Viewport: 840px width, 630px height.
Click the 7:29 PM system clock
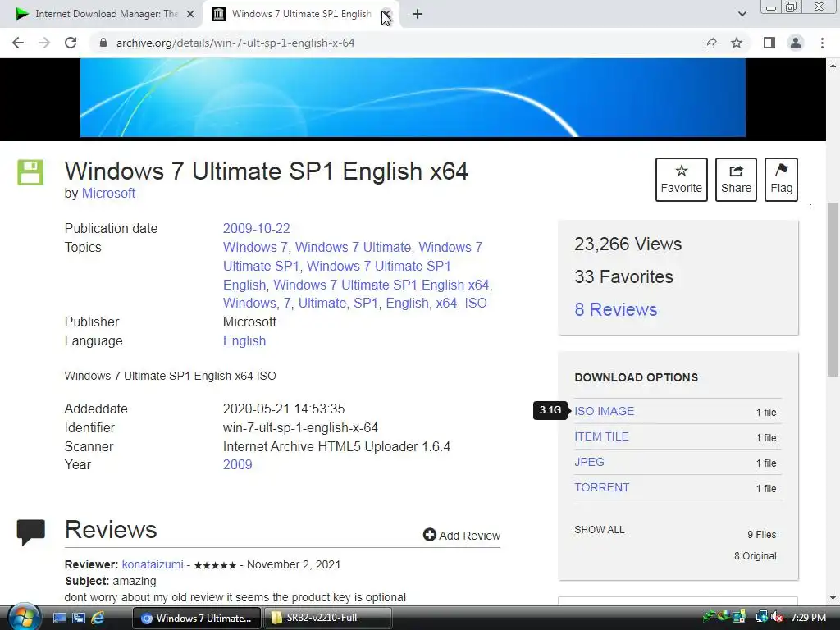click(808, 618)
